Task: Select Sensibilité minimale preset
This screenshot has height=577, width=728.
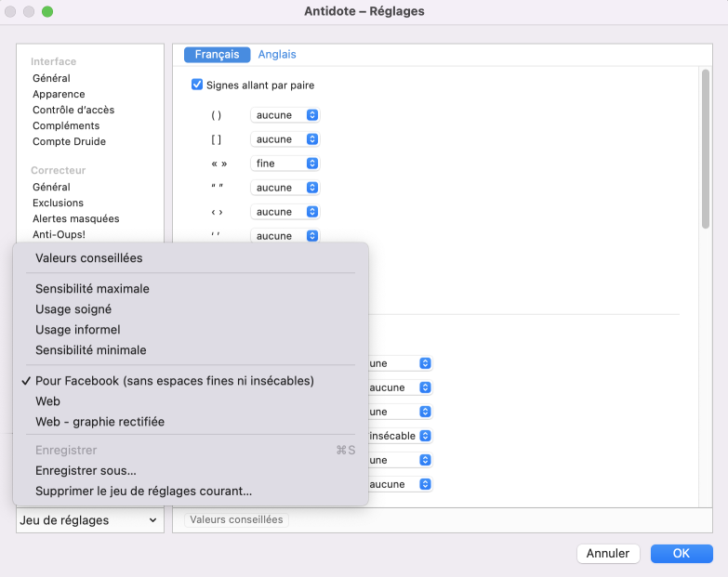Action: (x=91, y=350)
